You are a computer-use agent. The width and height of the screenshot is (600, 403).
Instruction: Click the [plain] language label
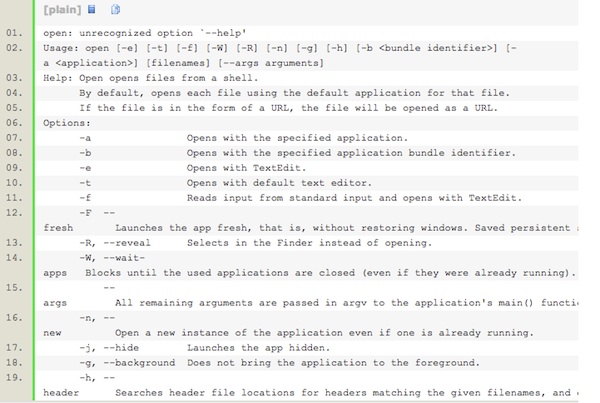pos(62,10)
